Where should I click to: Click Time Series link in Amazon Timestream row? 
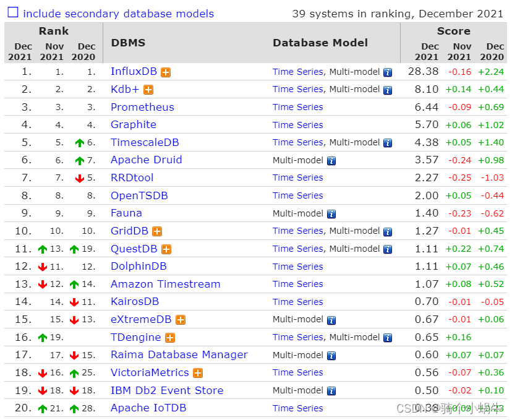pyautogui.click(x=298, y=284)
